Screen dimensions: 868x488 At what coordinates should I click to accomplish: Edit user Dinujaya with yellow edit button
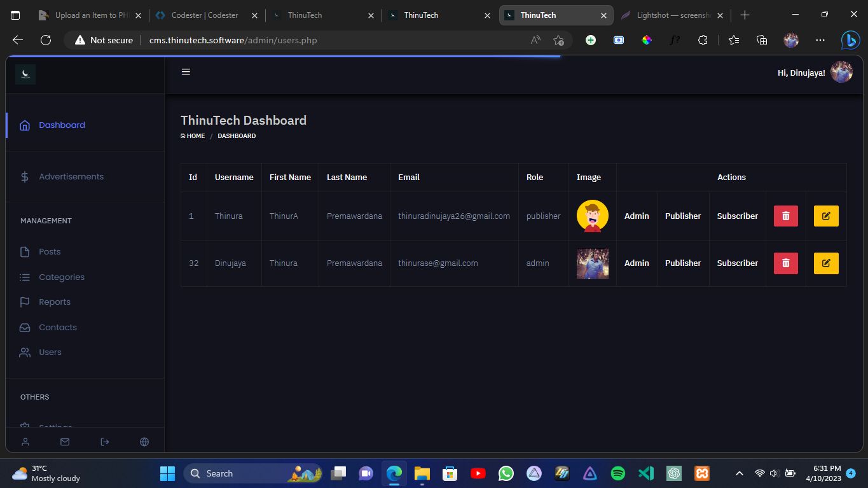tap(826, 263)
